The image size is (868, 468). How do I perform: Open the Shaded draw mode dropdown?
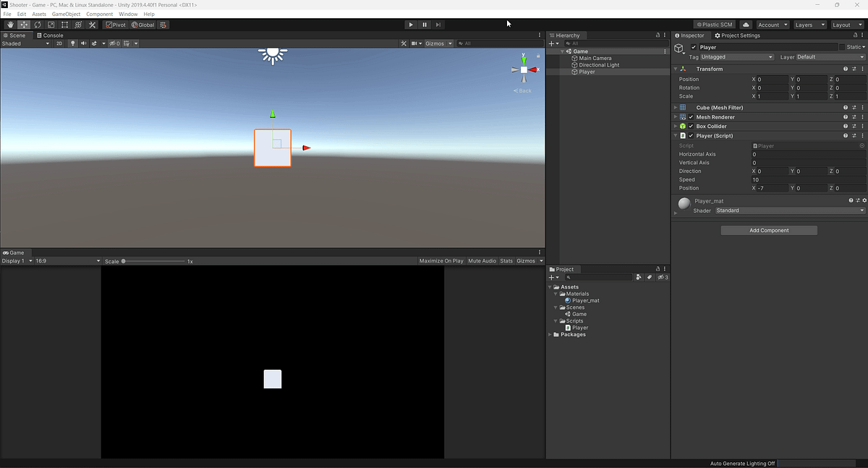click(x=26, y=43)
